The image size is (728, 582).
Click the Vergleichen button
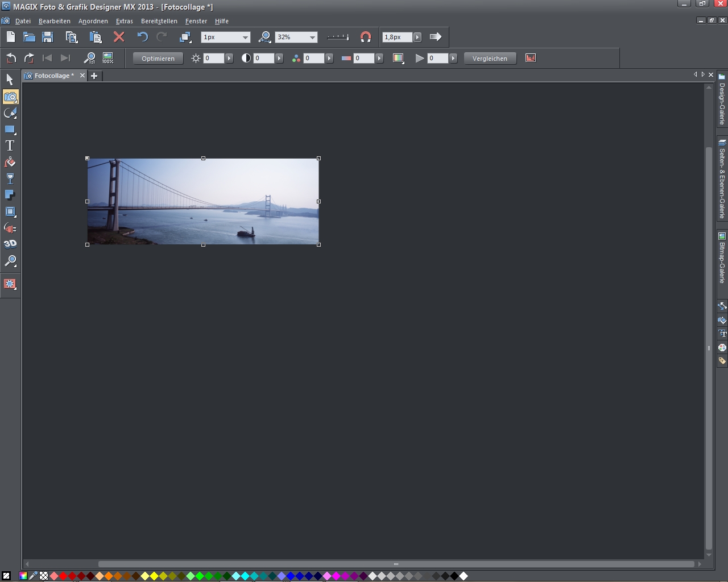[x=490, y=58]
